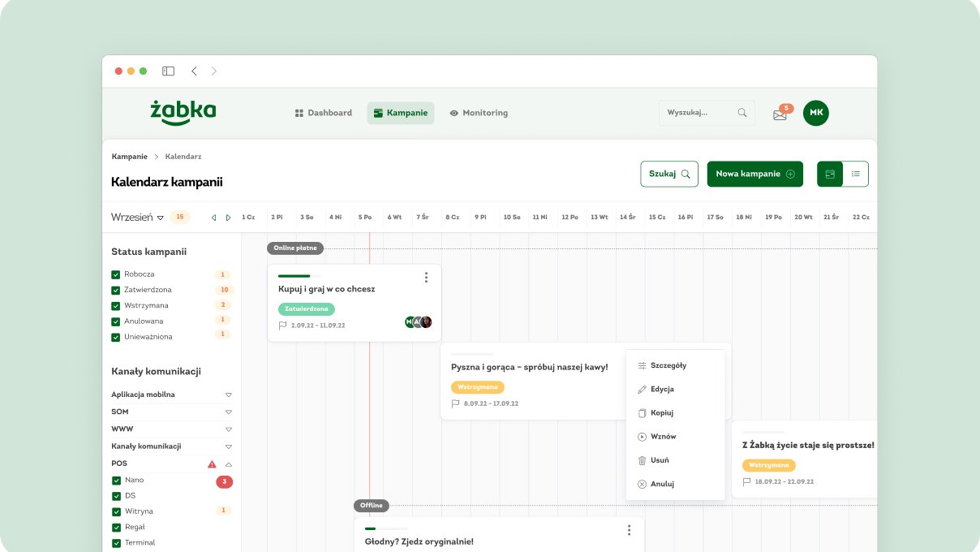Image resolution: width=980 pixels, height=552 pixels.
Task: Click the Zatwierdzona status tag
Action: point(307,309)
